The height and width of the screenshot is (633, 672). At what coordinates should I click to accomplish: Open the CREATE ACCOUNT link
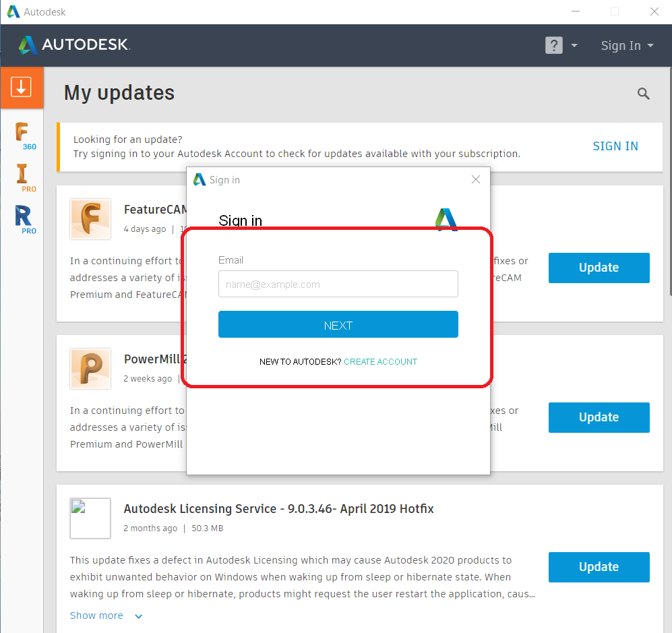(380, 361)
